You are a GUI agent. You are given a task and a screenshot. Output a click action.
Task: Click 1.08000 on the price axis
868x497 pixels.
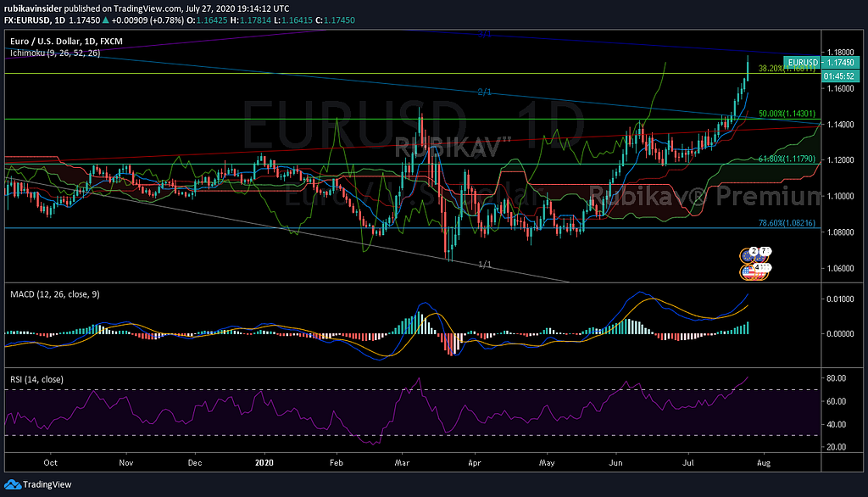841,232
